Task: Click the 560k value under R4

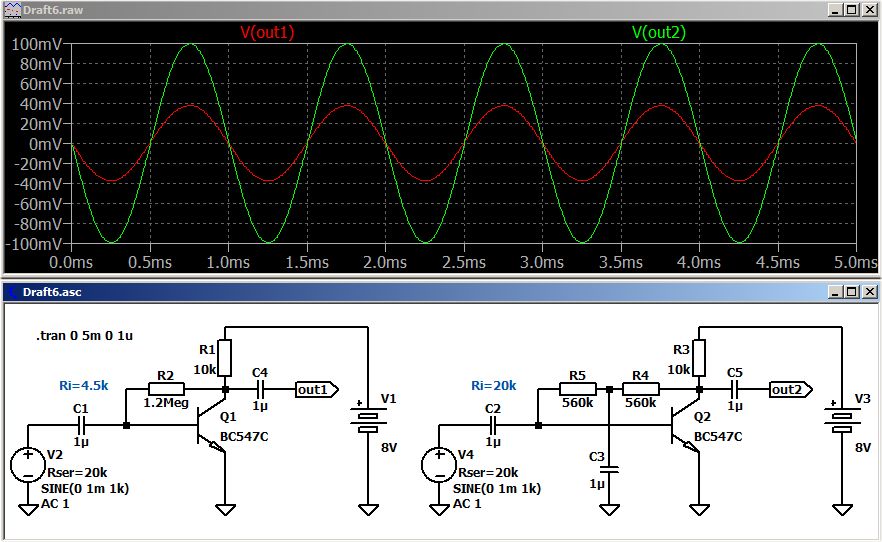Action: coord(641,403)
